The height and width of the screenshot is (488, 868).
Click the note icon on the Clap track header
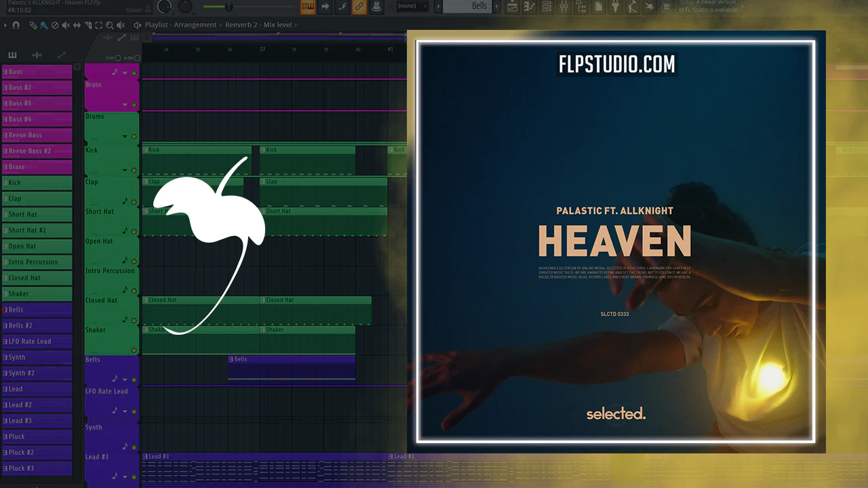coord(125,200)
